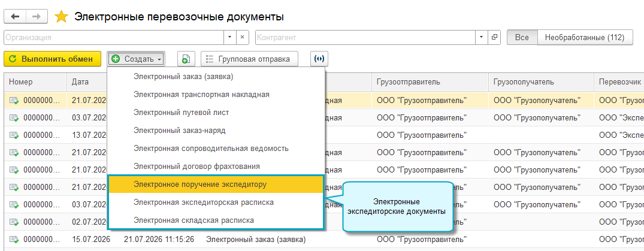Click the document icon in the 15.07.2026 row
644x251 pixels.
tap(14, 239)
